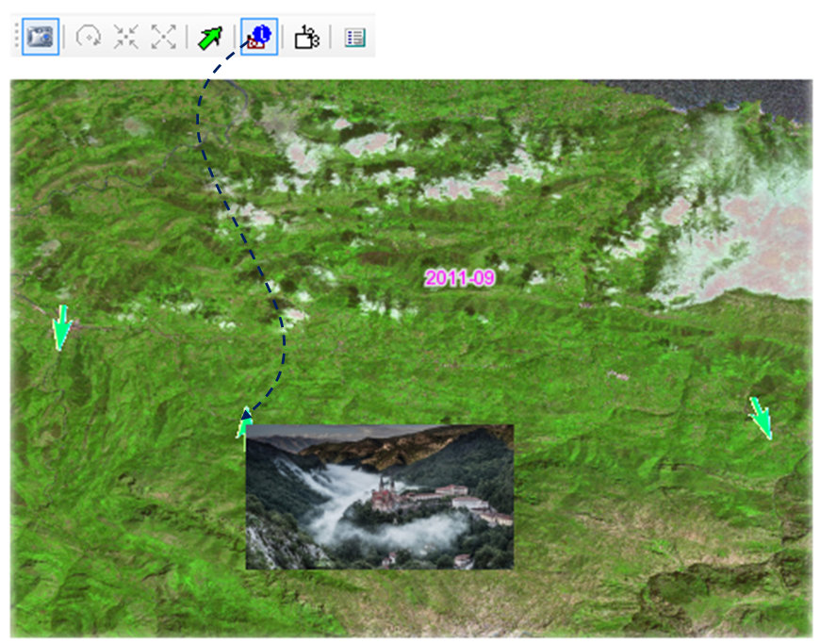Open the numbered ordering tool icon
This screenshot has height=644, width=820.
[307, 37]
